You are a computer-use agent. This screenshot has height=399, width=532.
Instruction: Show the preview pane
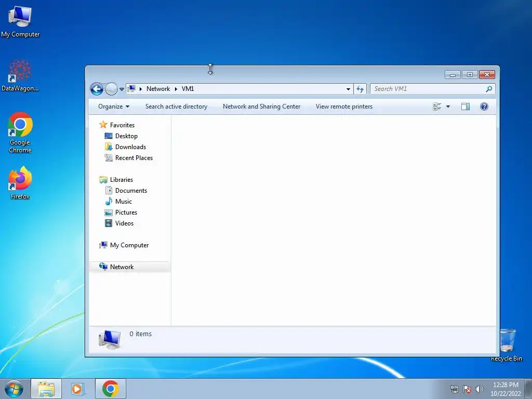[x=465, y=107]
